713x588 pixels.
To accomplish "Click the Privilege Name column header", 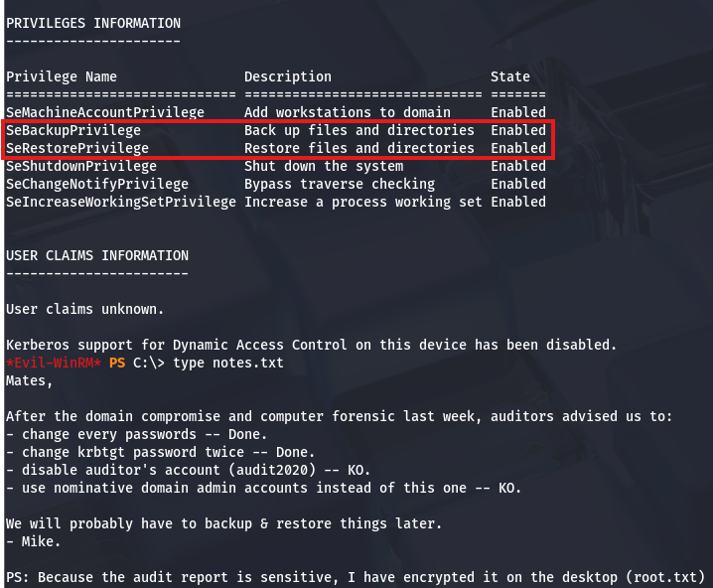I will click(62, 76).
